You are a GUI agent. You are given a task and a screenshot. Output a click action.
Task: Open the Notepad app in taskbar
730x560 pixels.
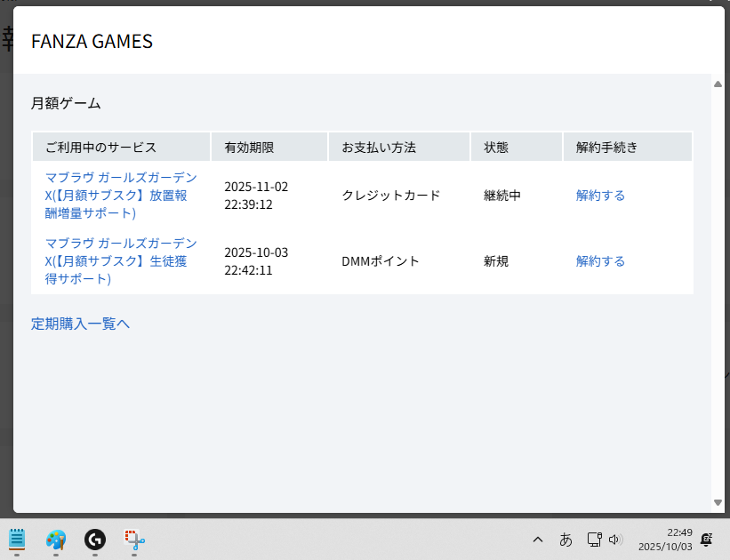click(17, 539)
